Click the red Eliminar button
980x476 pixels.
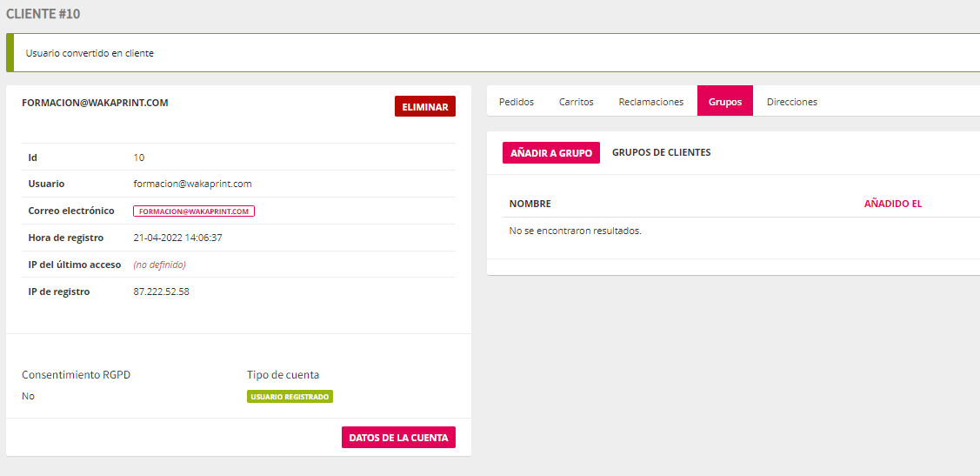(x=424, y=107)
